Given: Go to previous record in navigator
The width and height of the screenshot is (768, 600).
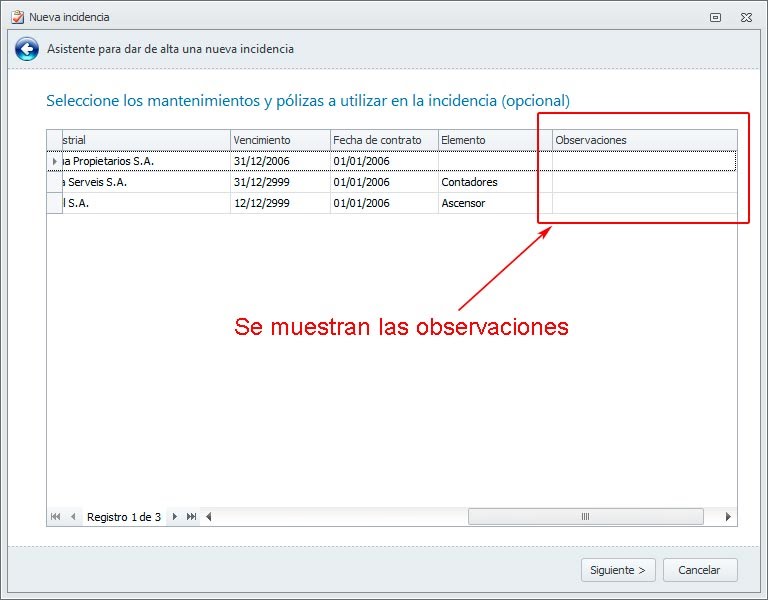Looking at the screenshot, I should 72,517.
